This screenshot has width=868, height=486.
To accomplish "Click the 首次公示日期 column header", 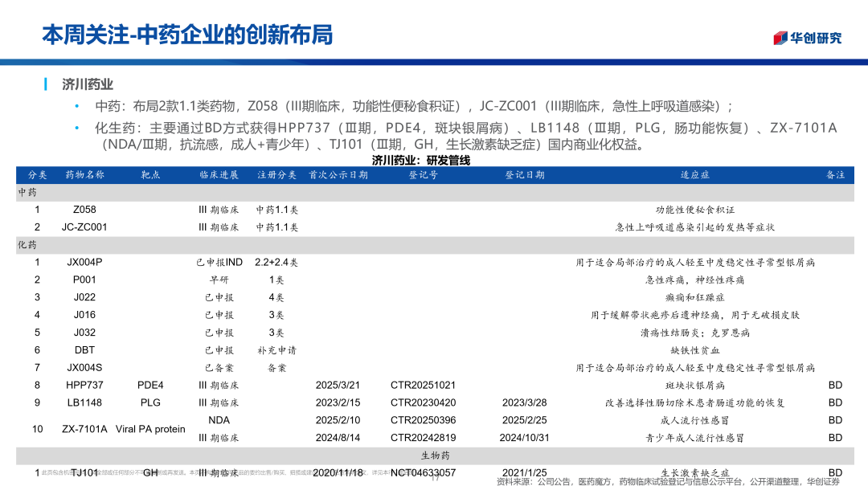I will click(x=338, y=175).
